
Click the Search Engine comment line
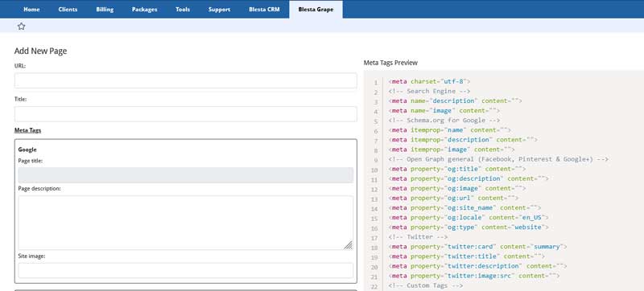[429, 91]
